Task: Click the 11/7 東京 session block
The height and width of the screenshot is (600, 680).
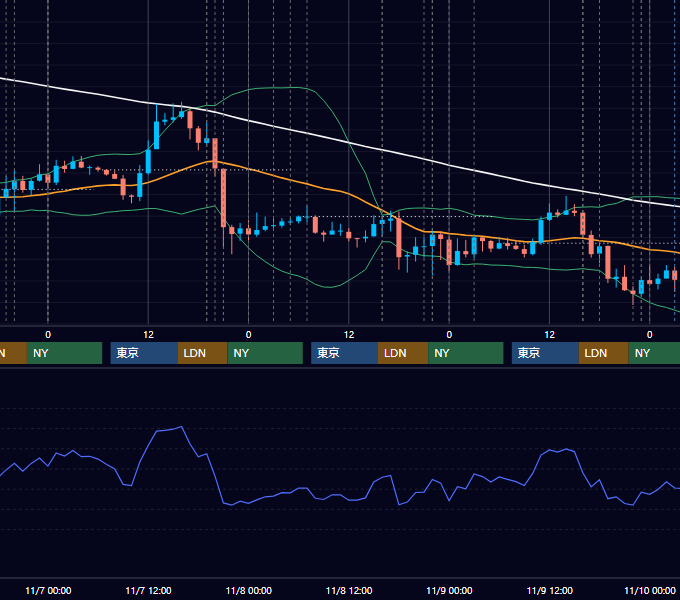Action: [x=144, y=353]
